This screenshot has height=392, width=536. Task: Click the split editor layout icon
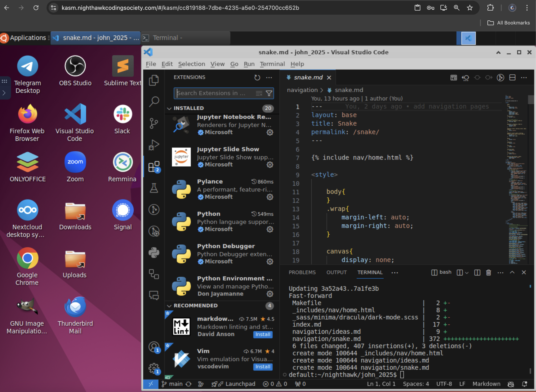pos(512,78)
